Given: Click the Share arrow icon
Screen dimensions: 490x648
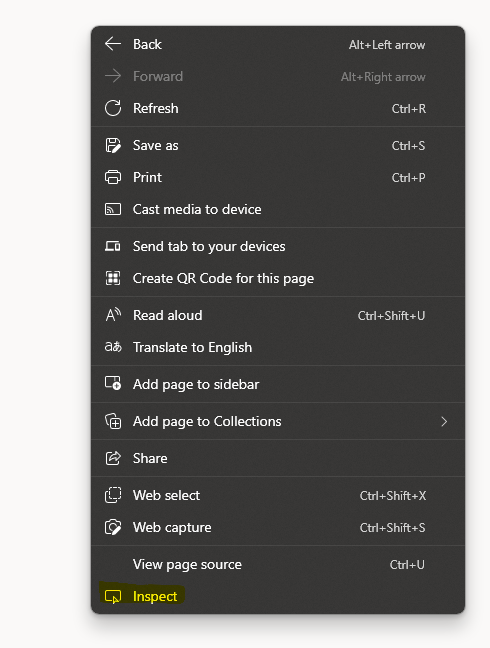Looking at the screenshot, I should click(113, 458).
